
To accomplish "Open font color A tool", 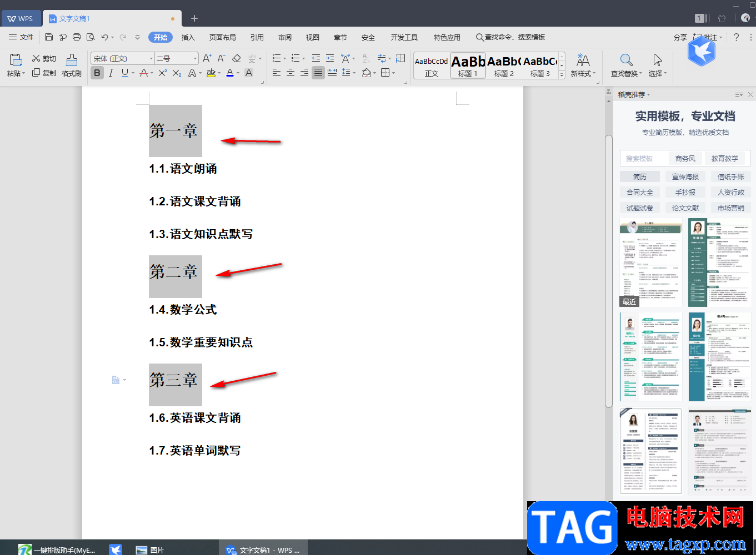I will tap(230, 73).
